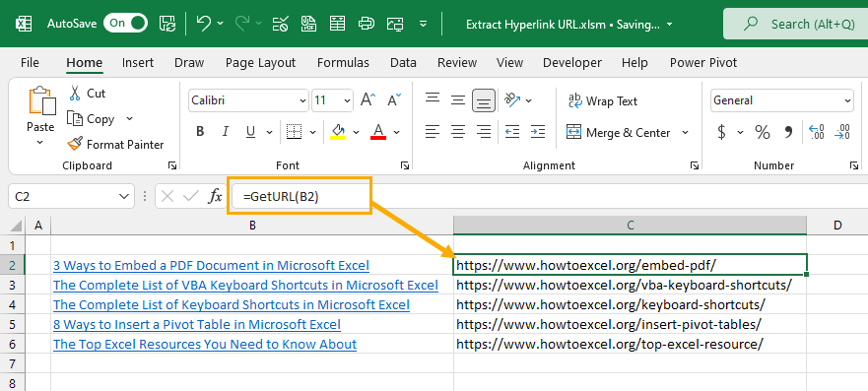The width and height of the screenshot is (868, 391).
Task: Expand the Copy options arrow
Action: tap(129, 119)
